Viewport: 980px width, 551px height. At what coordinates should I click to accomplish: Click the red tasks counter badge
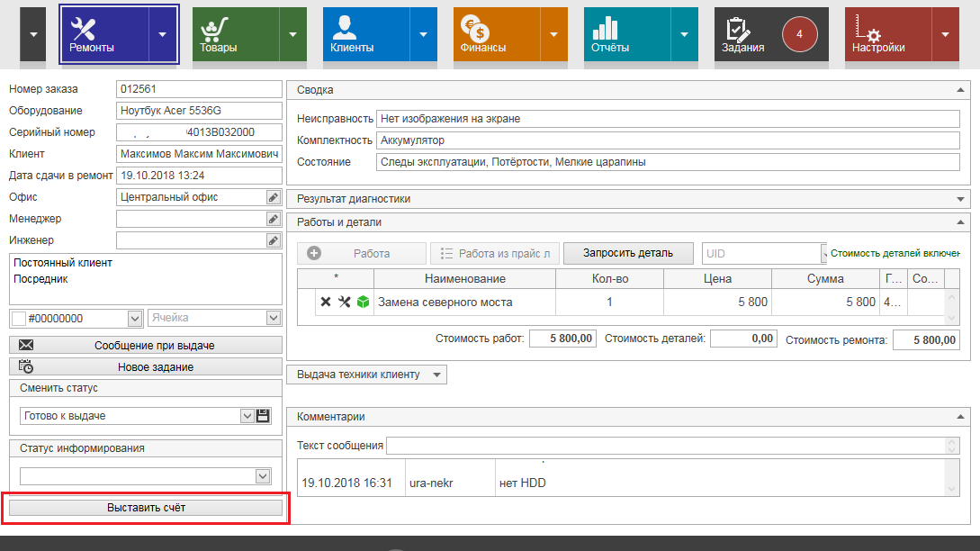tap(799, 34)
